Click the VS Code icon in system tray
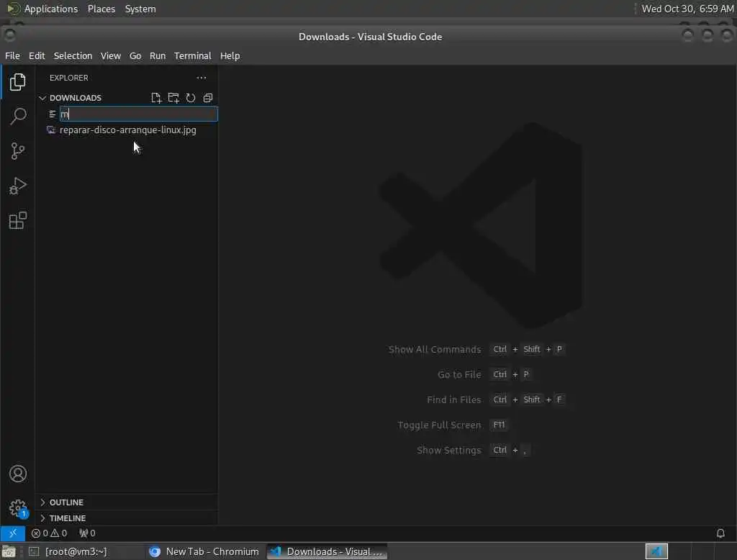The height and width of the screenshot is (560, 737). pos(656,551)
